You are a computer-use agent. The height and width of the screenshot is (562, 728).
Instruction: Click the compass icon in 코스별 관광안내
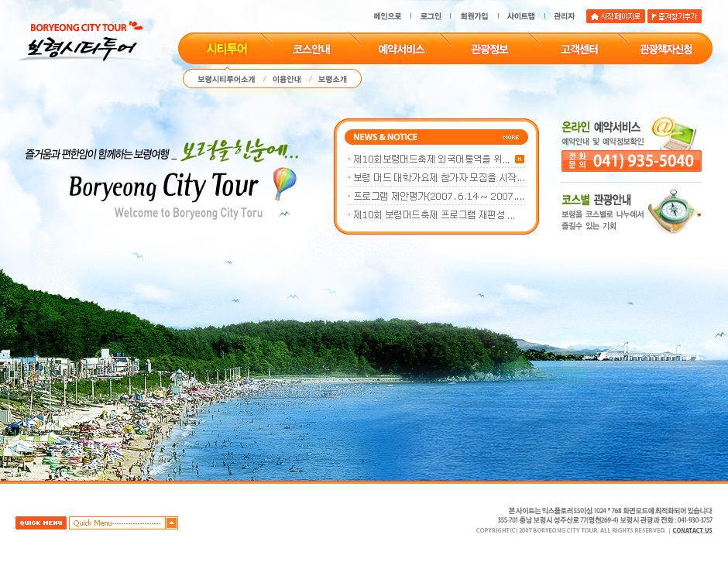pos(672,211)
